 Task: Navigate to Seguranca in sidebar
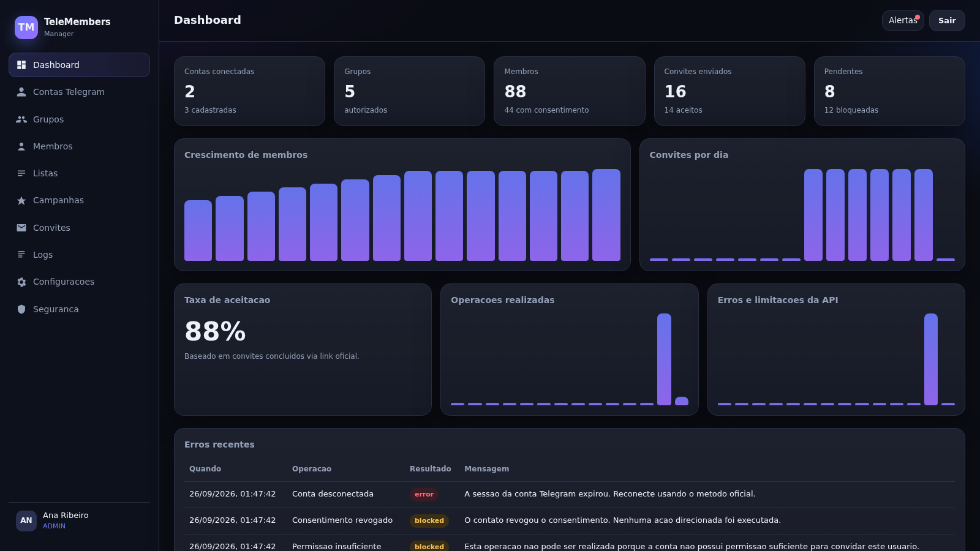[79, 309]
